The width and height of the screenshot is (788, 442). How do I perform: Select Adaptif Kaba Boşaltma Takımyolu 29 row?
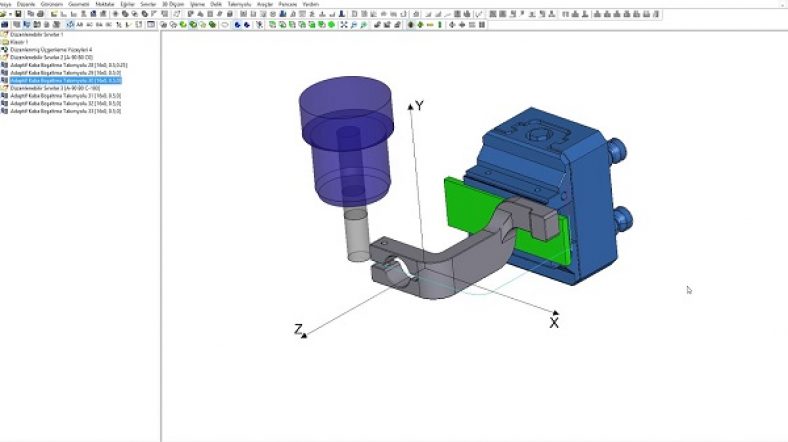(65, 73)
